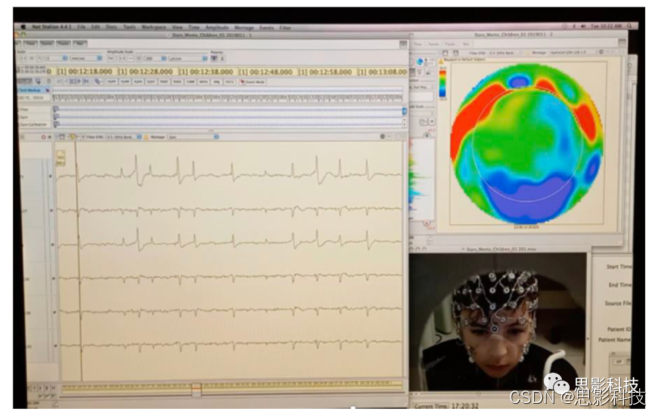Click the Event Mode button
662x416 pixels.
coord(252,82)
